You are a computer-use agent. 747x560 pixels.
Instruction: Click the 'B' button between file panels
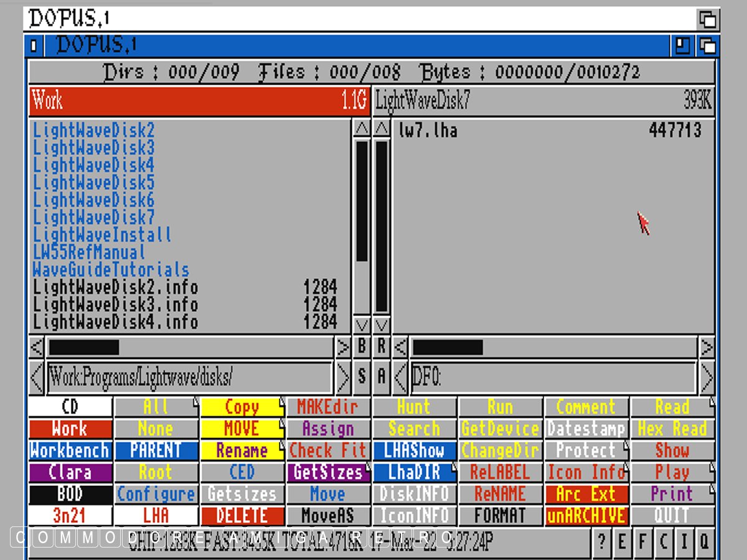pos(362,347)
